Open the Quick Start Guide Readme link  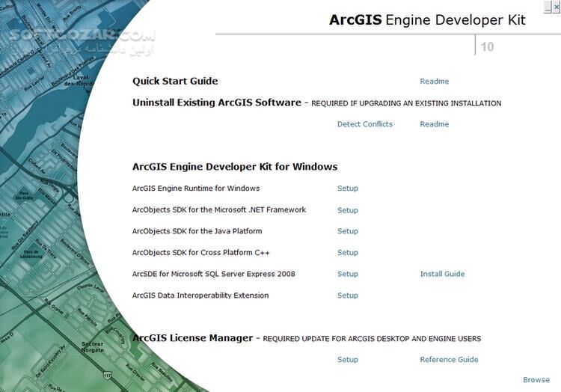click(434, 82)
